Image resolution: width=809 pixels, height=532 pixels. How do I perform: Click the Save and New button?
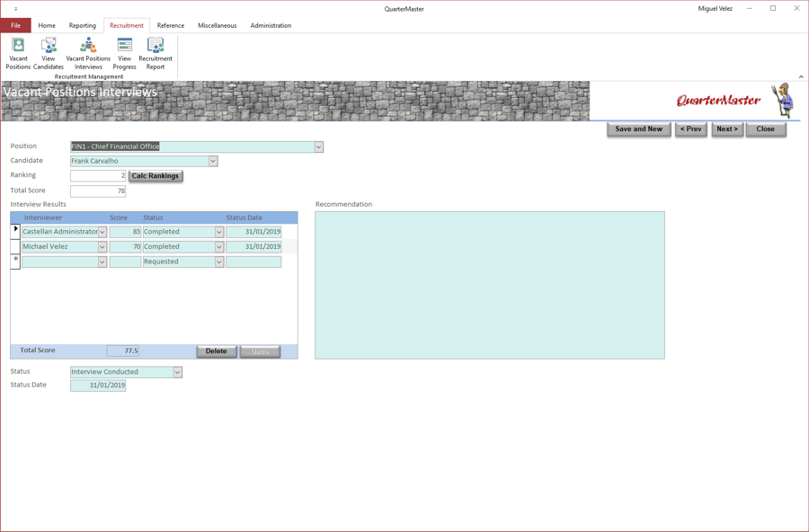coord(639,129)
